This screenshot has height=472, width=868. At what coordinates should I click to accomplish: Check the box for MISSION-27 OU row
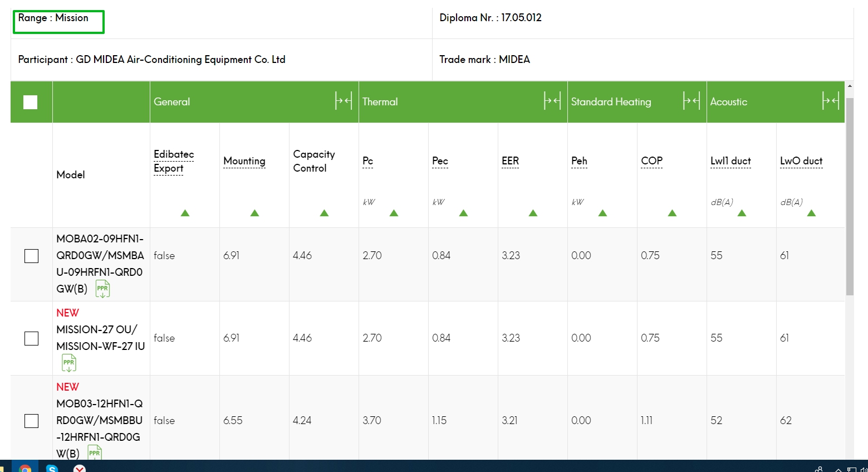click(x=32, y=338)
